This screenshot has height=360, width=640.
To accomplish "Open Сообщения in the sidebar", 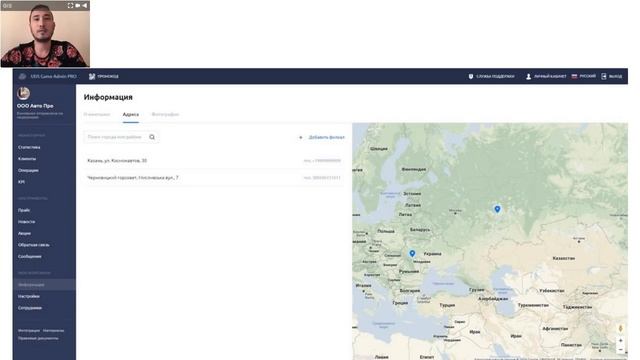I will [x=30, y=257].
